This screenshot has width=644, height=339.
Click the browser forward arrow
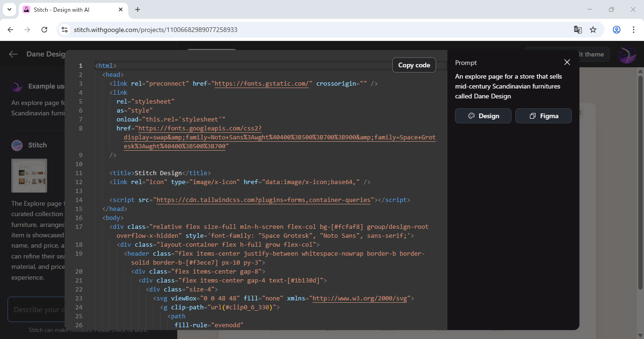point(27,30)
